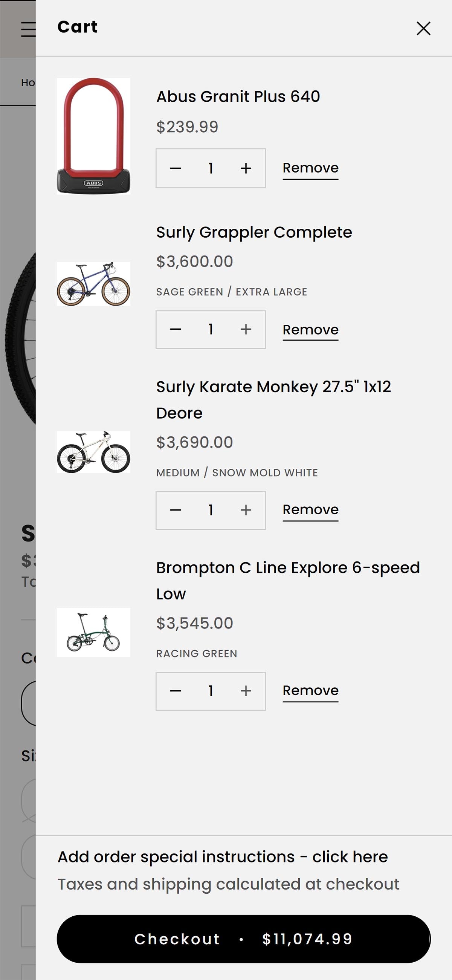The width and height of the screenshot is (452, 980).
Task: Increase Surly Karate Monkey quantity
Action: (246, 510)
